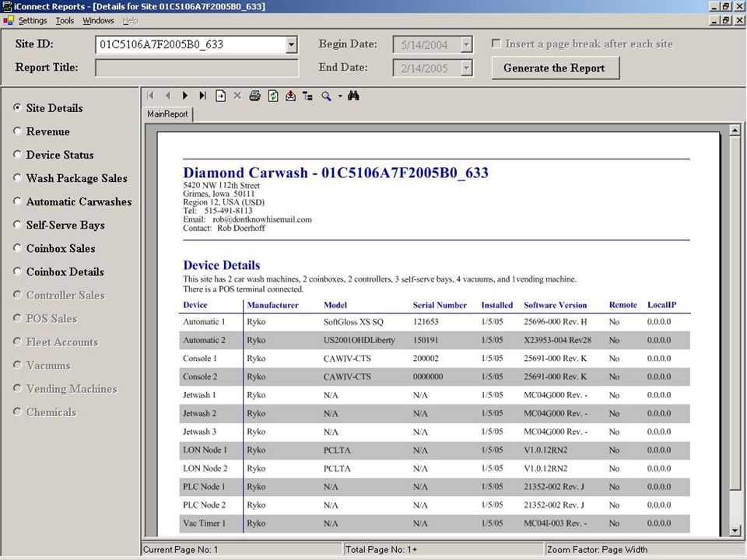Select Vacuums radio option

point(18,365)
